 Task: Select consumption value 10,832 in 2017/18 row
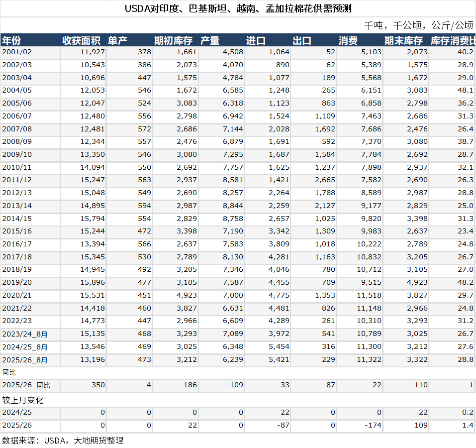(x=369, y=257)
